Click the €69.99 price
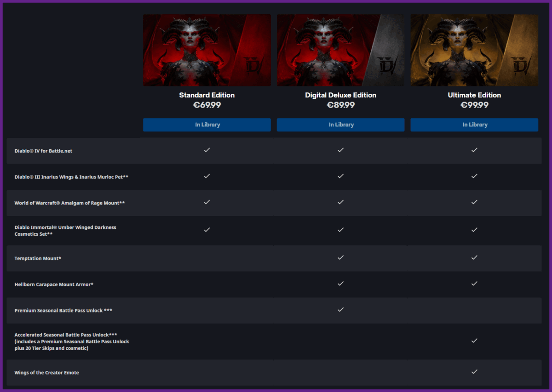Screen dimensions: 552x392 tap(207, 105)
